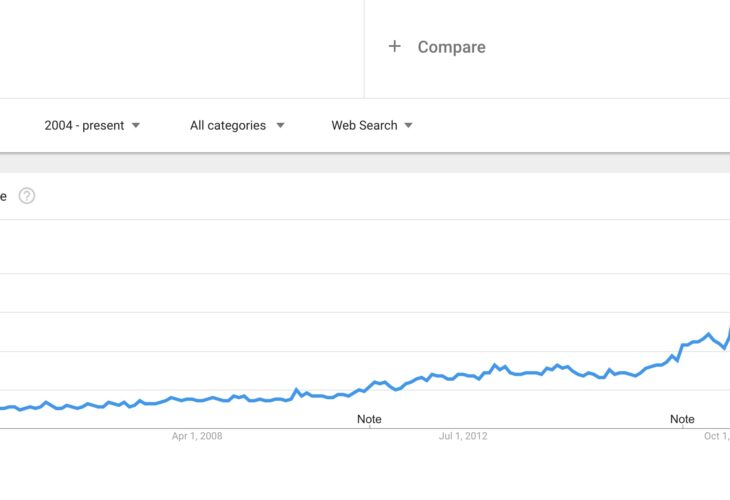Click the Compare label text
The width and height of the screenshot is (730, 500).
coord(452,47)
